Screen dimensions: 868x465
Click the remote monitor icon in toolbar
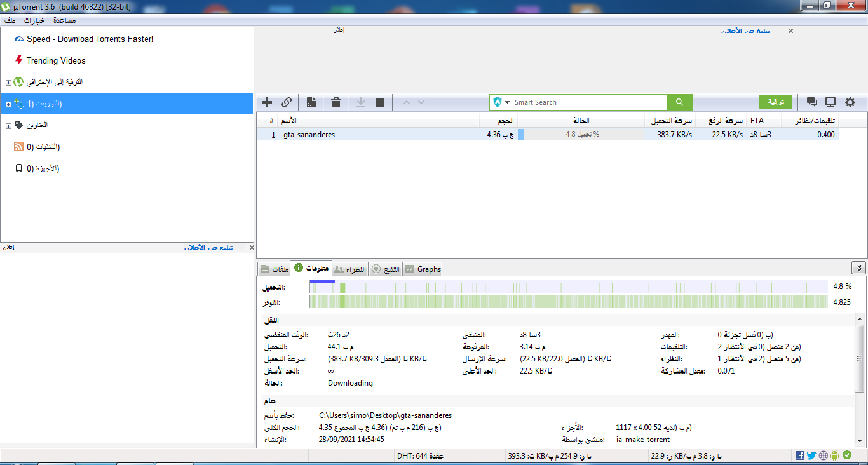(831, 102)
